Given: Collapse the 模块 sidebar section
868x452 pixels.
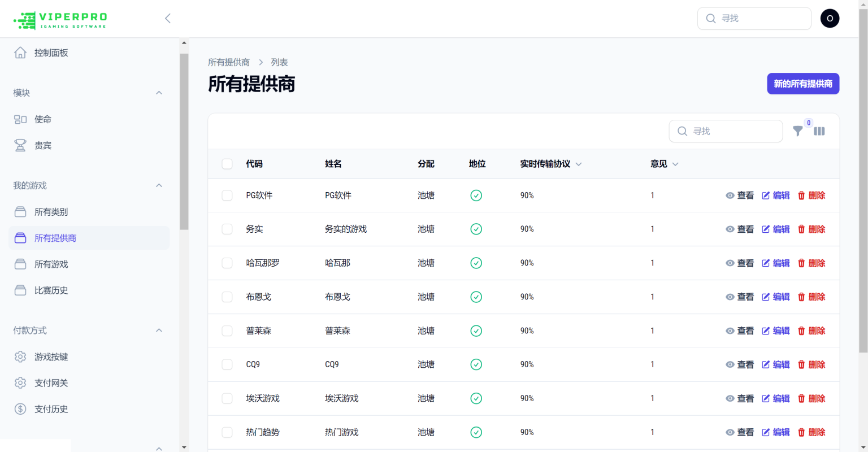Looking at the screenshot, I should point(159,93).
